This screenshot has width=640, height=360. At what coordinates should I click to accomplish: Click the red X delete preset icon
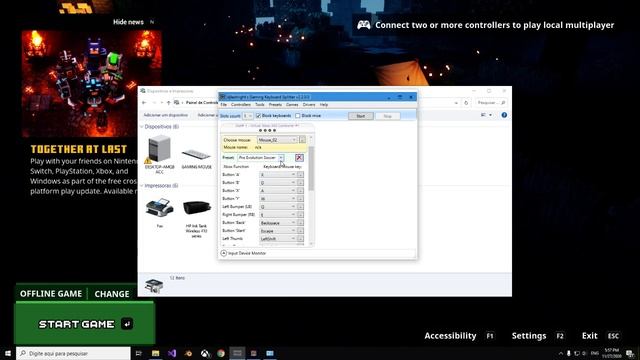click(299, 158)
